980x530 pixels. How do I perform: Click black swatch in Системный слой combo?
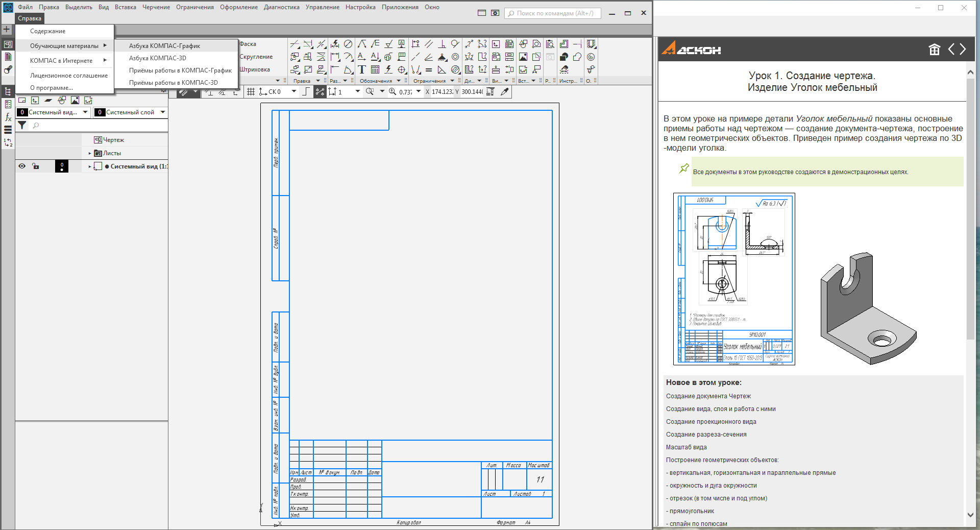[x=100, y=112]
